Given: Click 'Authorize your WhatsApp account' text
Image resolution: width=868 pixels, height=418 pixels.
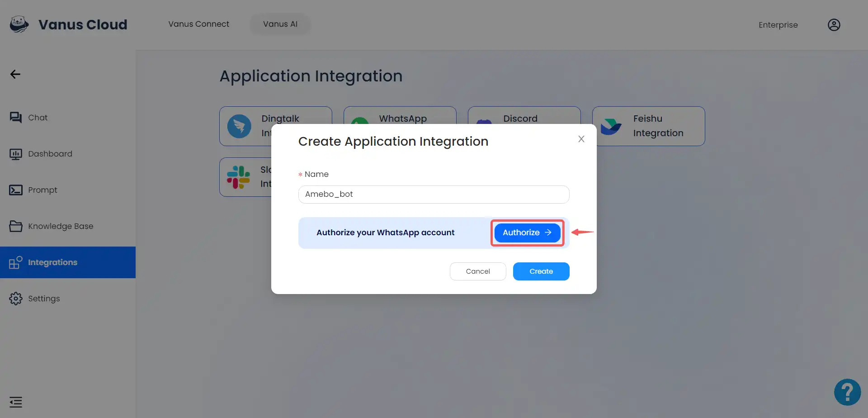Looking at the screenshot, I should click(x=386, y=233).
